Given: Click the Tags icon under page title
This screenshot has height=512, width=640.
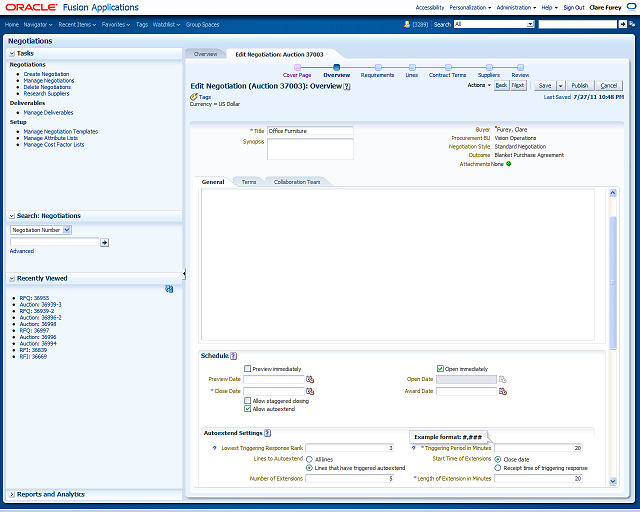Looking at the screenshot, I should tap(194, 97).
